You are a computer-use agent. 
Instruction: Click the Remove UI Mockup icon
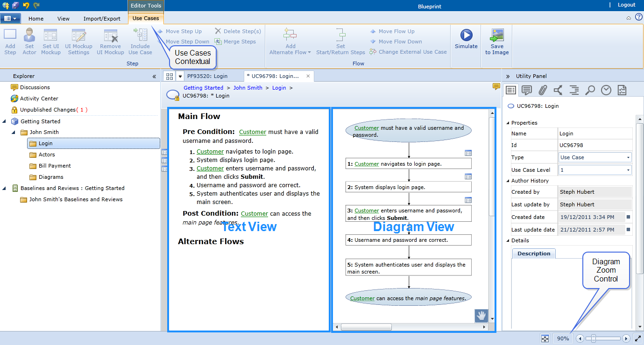[111, 35]
